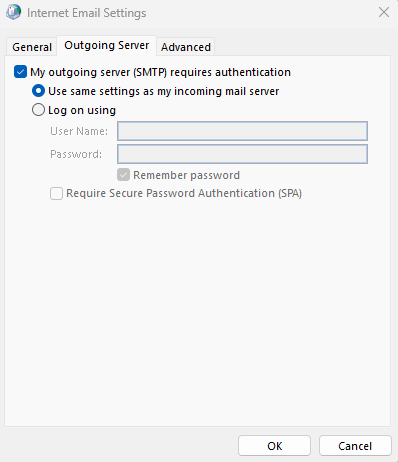Click the 'Require Secure Password Authentication (SPA)' label
This screenshot has height=462, width=398.
(184, 193)
